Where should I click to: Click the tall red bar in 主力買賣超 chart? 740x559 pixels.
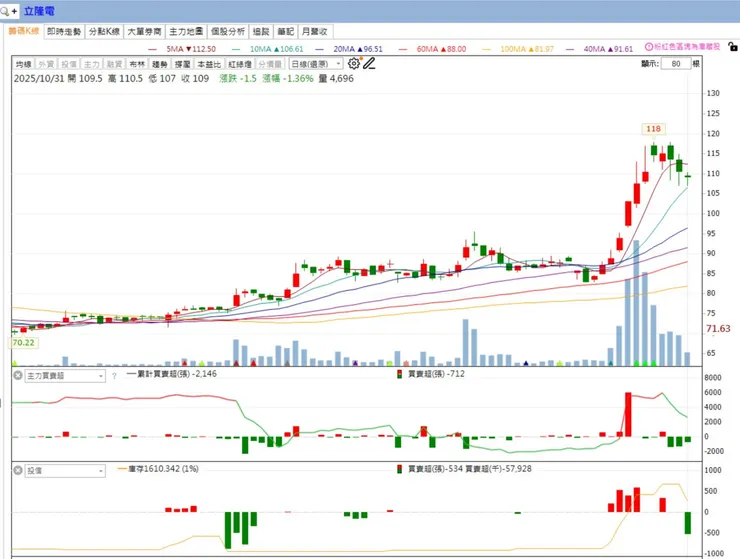click(x=628, y=414)
